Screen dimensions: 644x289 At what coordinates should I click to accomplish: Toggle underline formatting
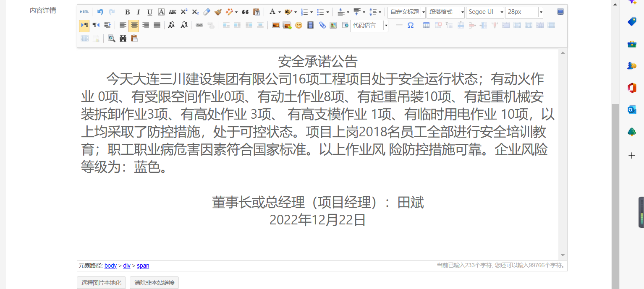pos(149,12)
